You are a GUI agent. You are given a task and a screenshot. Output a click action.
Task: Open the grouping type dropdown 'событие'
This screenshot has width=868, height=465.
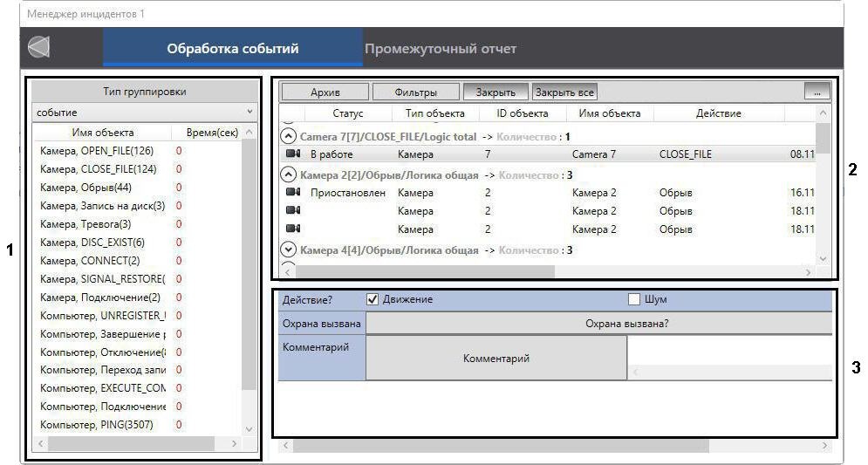144,113
